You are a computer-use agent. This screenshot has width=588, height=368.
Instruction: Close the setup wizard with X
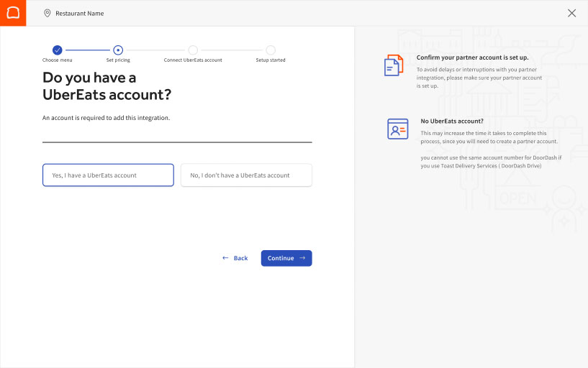pyautogui.click(x=571, y=13)
